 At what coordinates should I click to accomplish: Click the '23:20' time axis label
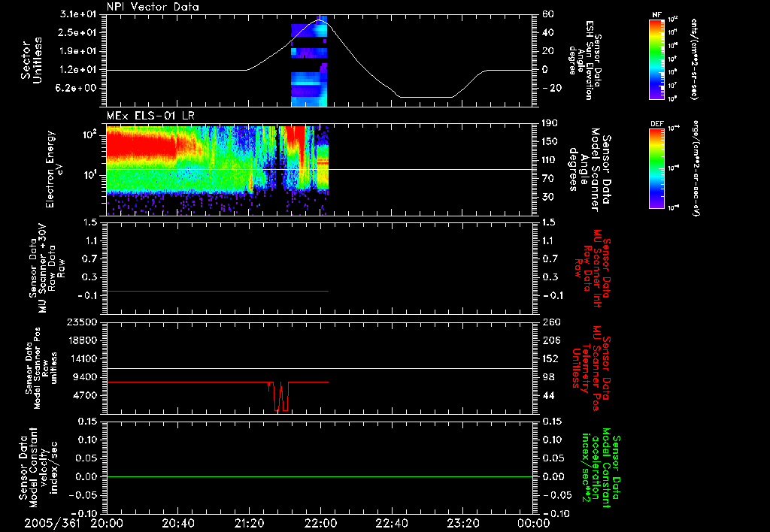pyautogui.click(x=463, y=524)
